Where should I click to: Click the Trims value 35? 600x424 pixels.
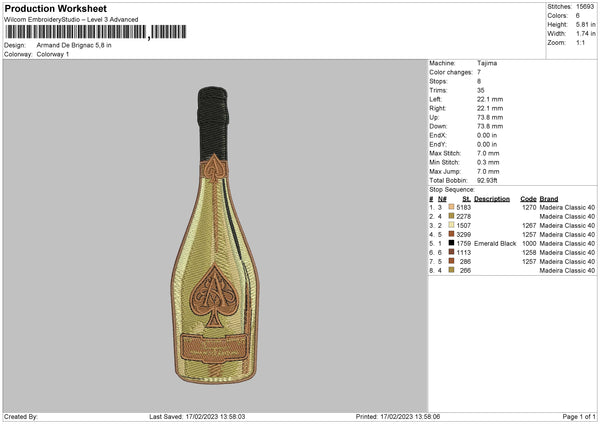481,90
